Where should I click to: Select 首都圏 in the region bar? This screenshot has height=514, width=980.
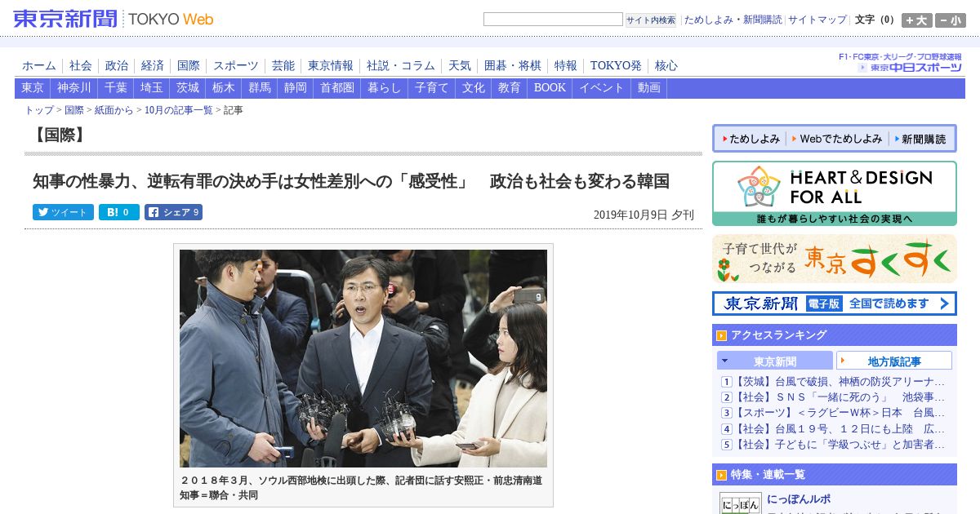(337, 88)
